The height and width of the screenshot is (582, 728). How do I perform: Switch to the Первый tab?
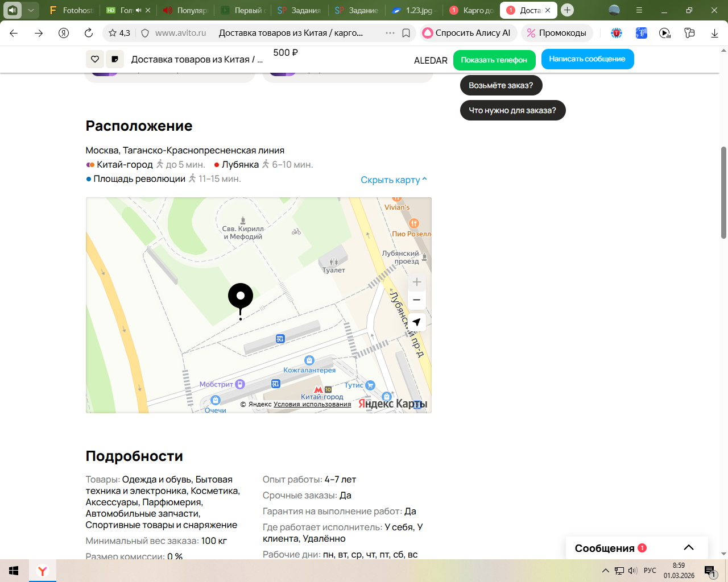tap(243, 10)
